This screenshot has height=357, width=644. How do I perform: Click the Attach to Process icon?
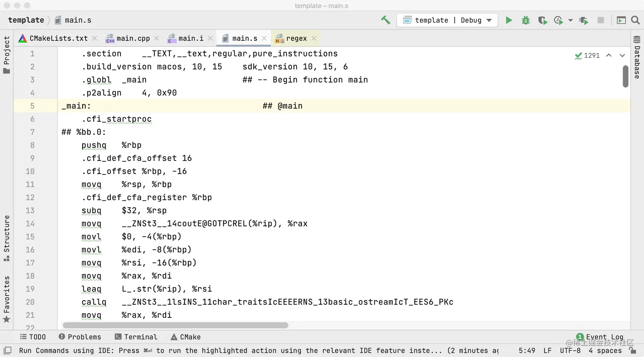pos(584,20)
